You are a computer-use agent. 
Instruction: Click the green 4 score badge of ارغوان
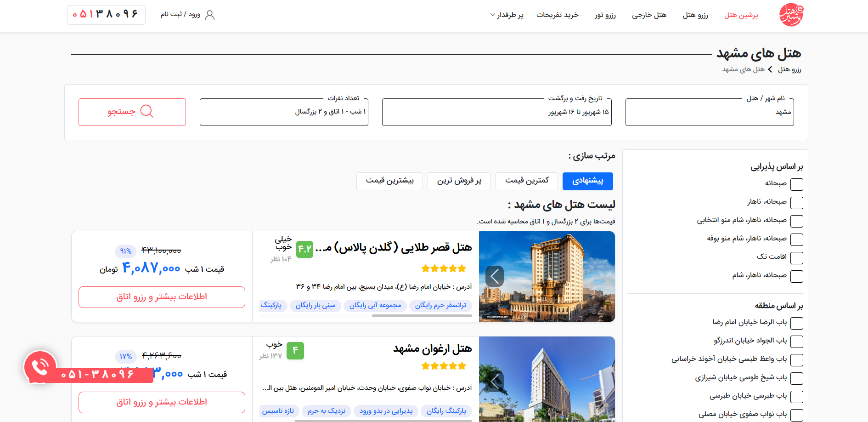[295, 350]
